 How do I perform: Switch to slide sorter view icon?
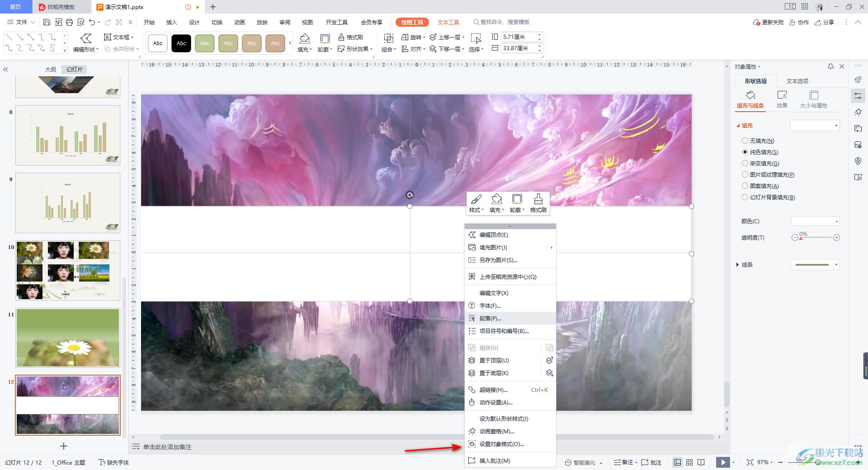pos(689,462)
